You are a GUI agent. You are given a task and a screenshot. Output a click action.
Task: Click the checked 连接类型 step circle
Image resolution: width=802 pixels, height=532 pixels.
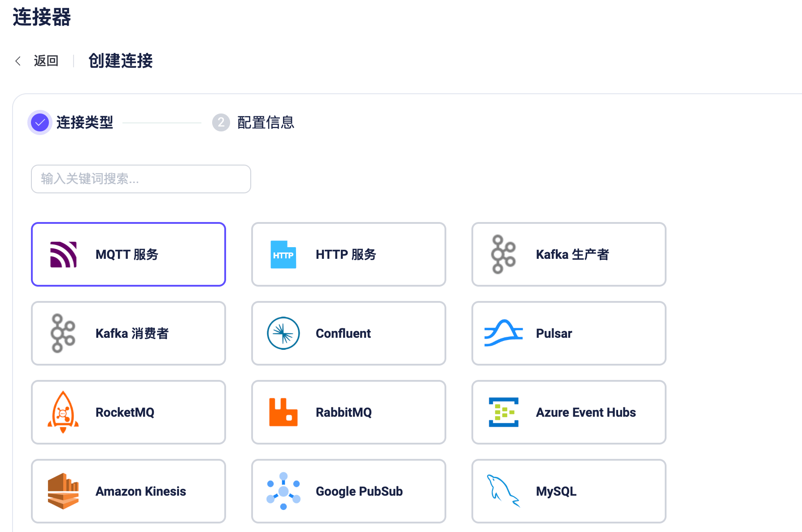click(x=40, y=122)
